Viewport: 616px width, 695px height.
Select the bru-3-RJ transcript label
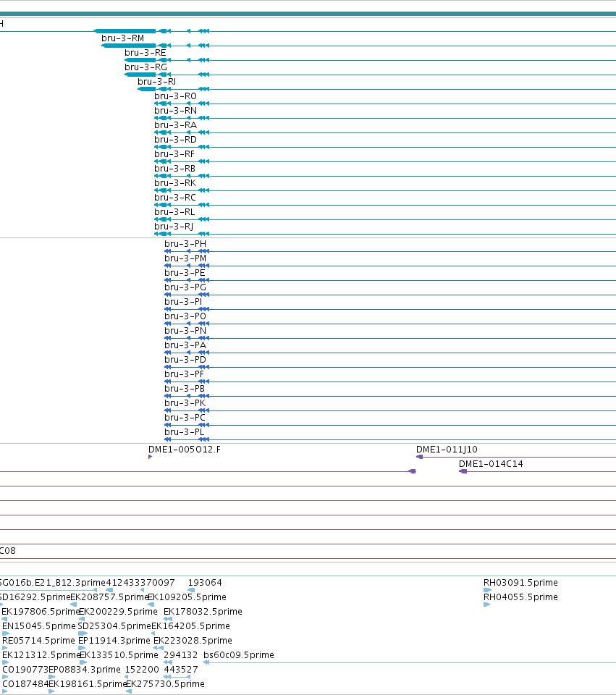pyautogui.click(x=174, y=227)
